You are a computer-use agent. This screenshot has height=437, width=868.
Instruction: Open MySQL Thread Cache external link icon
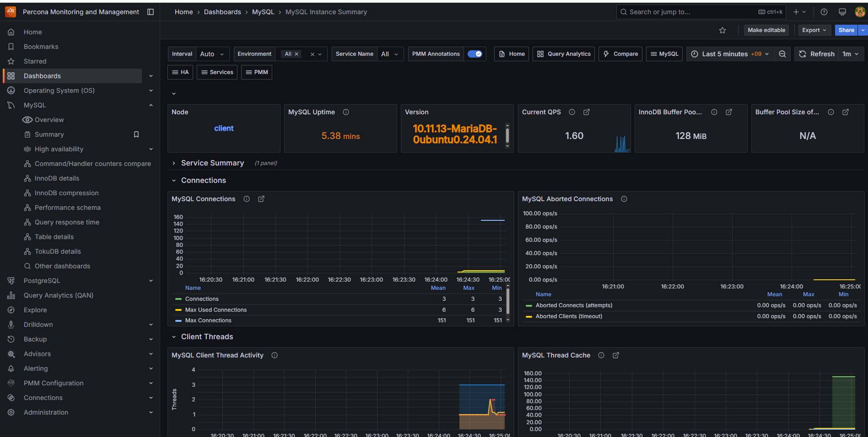[616, 355]
